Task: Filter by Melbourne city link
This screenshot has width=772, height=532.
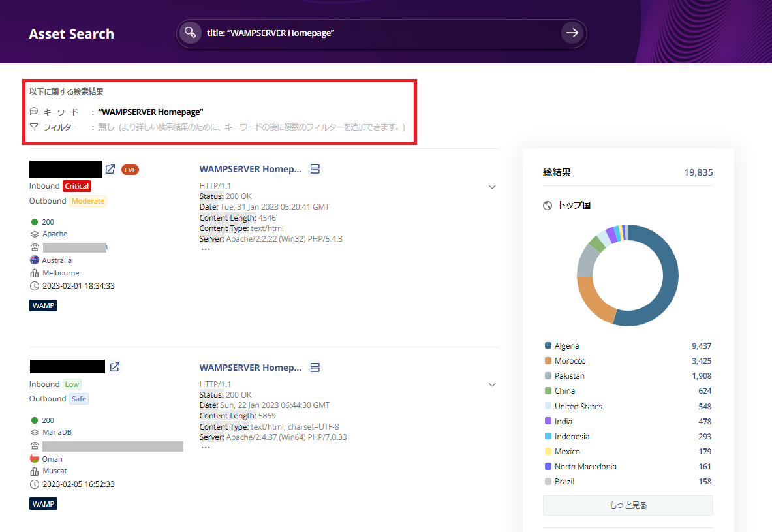Action: (61, 273)
